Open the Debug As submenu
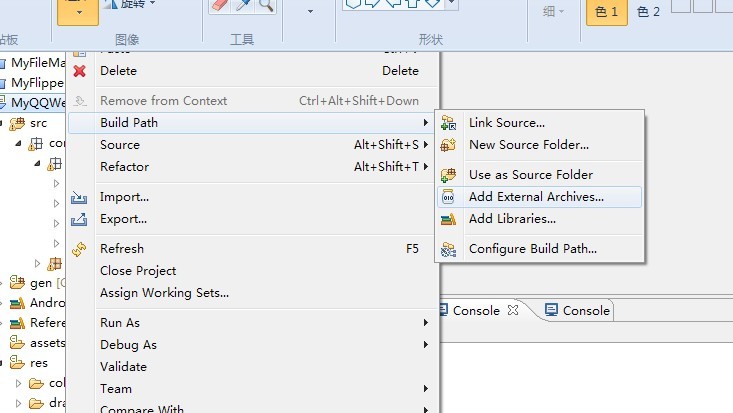This screenshot has width=733, height=413. point(253,345)
